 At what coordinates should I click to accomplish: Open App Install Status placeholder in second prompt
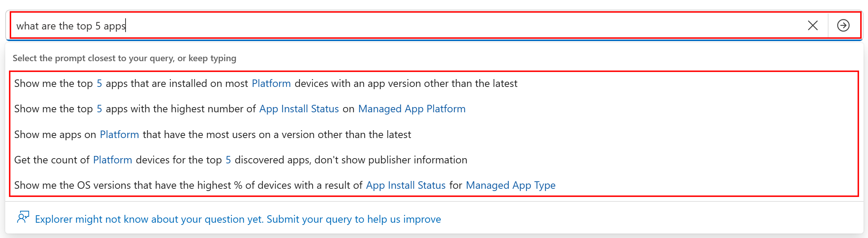point(299,109)
